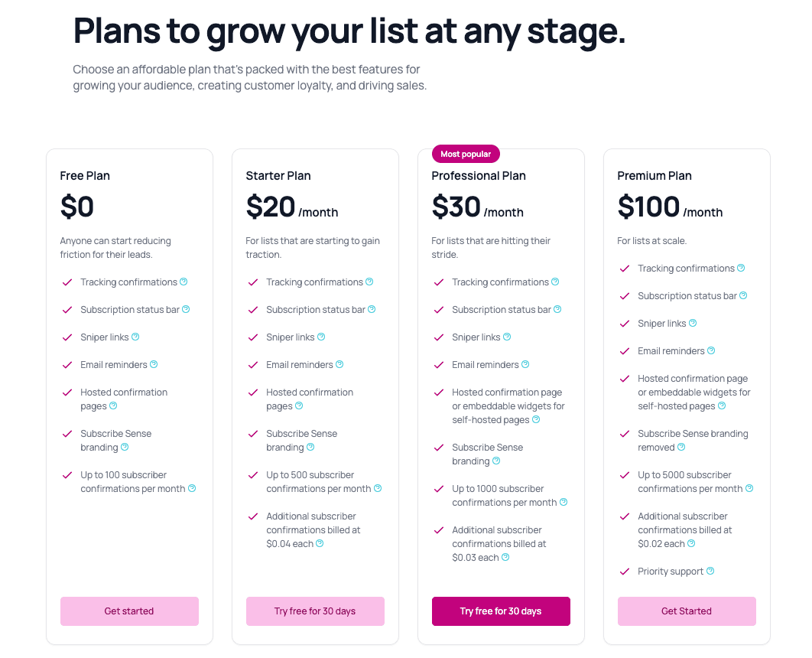Open info for Starter Hosted confirmation pages
The height and width of the screenshot is (658, 812).
pos(299,406)
